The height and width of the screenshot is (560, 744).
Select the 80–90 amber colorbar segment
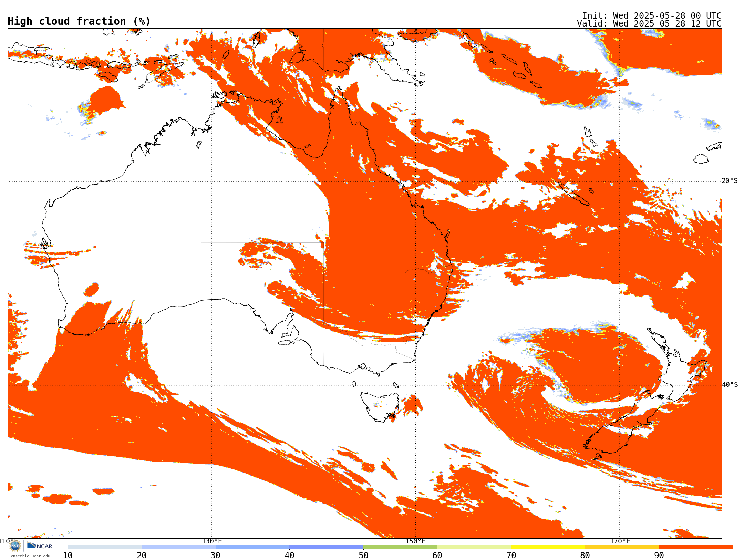(x=622, y=547)
